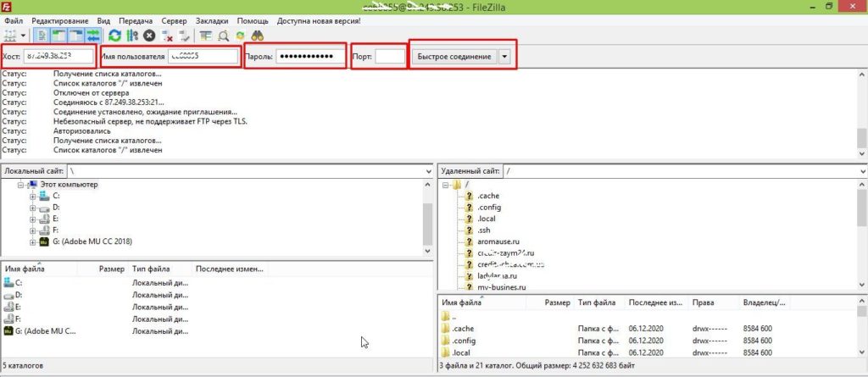Toggle synchronized browsing icon

coord(240,36)
